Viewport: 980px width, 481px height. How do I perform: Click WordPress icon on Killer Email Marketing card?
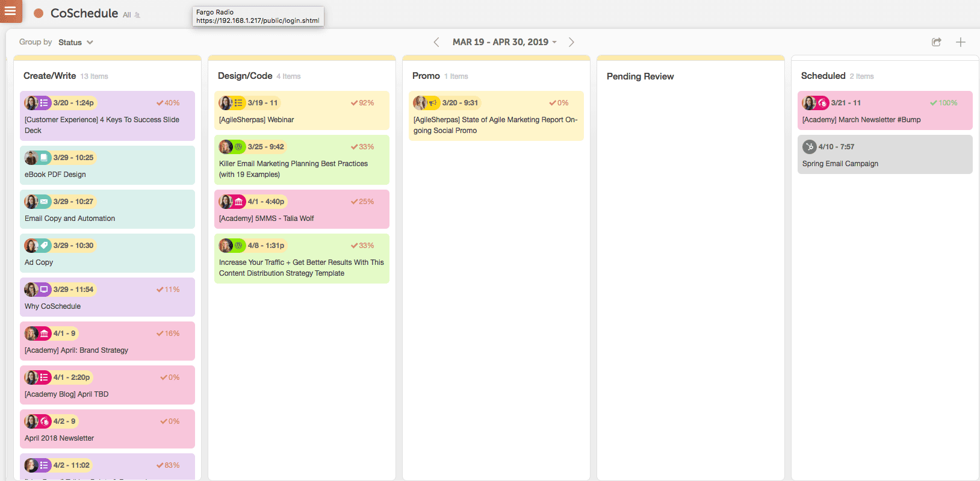(x=238, y=147)
